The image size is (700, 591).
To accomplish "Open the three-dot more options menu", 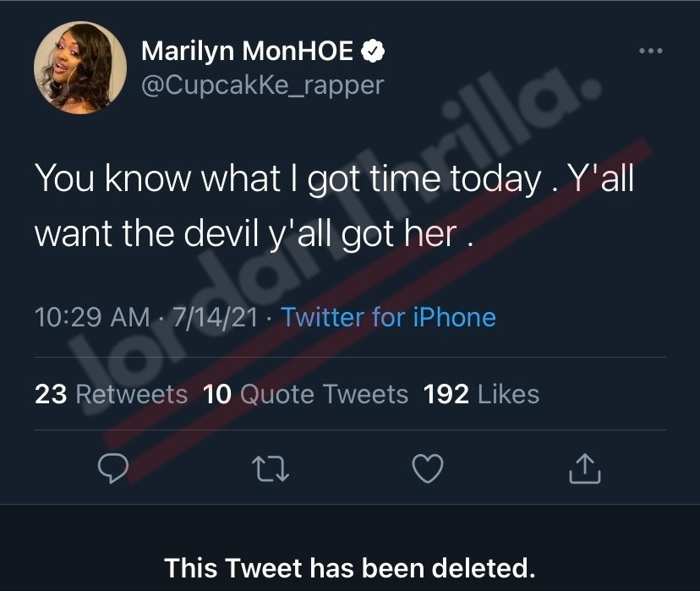I will [x=650, y=51].
